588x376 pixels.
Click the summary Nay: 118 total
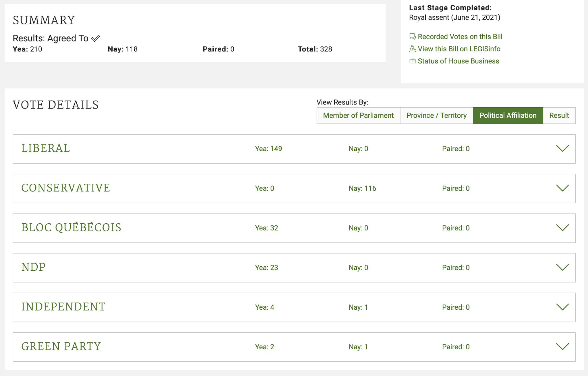pos(123,49)
